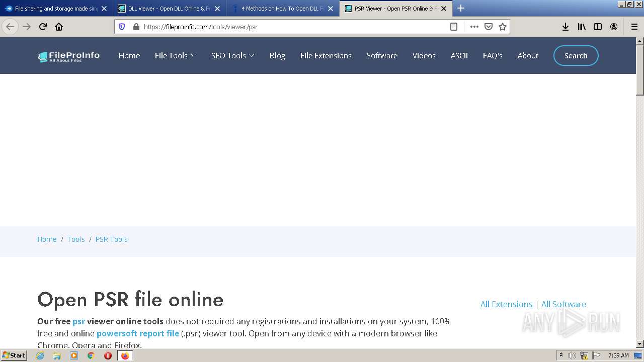
Task: Expand the File Tools dropdown
Action: point(175,55)
